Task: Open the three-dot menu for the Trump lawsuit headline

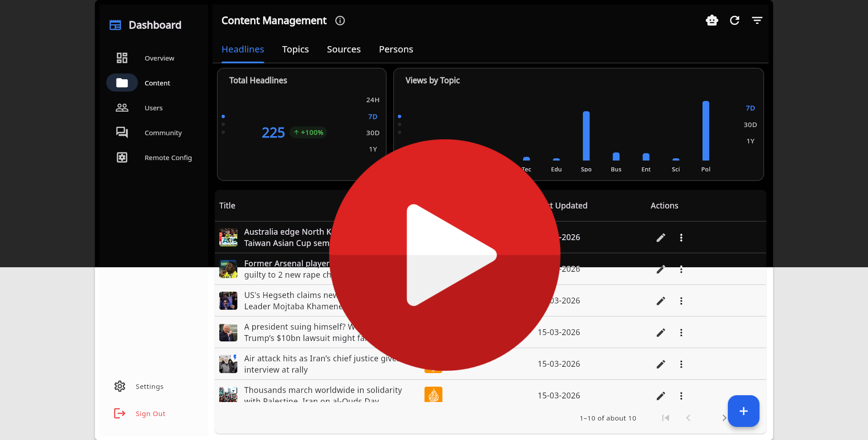Action: click(681, 332)
